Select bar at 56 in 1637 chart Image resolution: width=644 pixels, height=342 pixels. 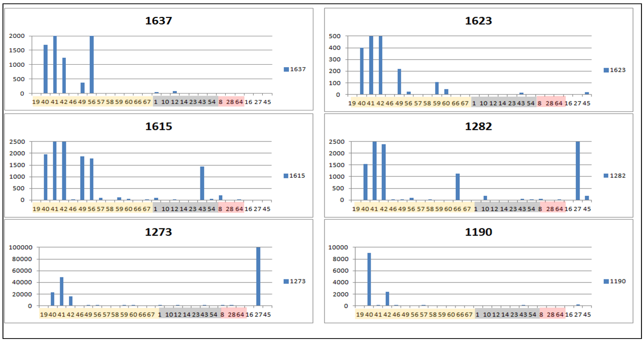tap(92, 64)
